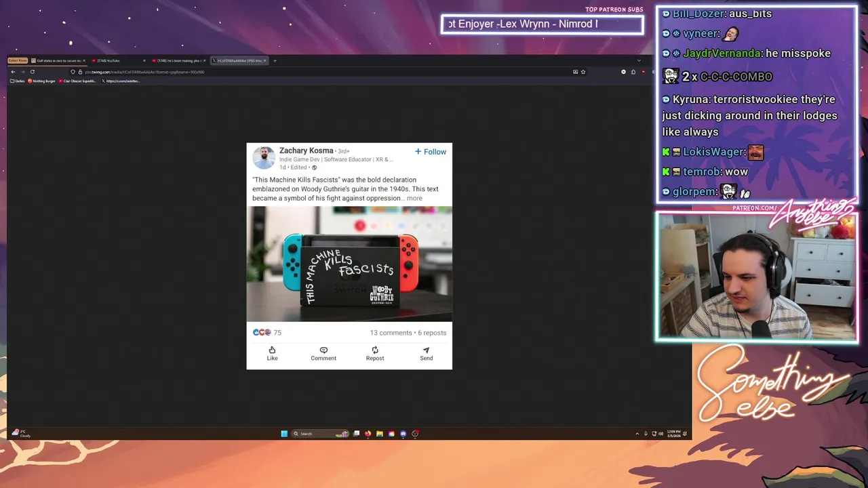The height and width of the screenshot is (488, 868).
Task: Open the Windows Start menu
Action: 284,434
